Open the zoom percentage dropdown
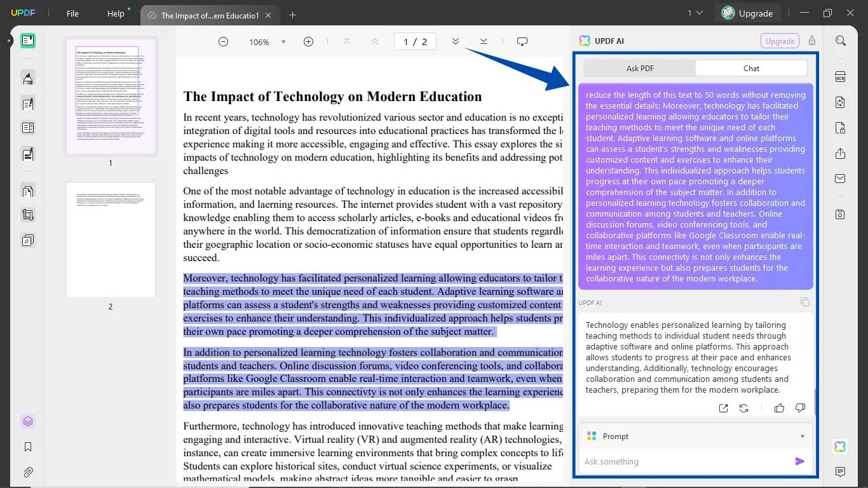868x488 pixels. click(283, 42)
